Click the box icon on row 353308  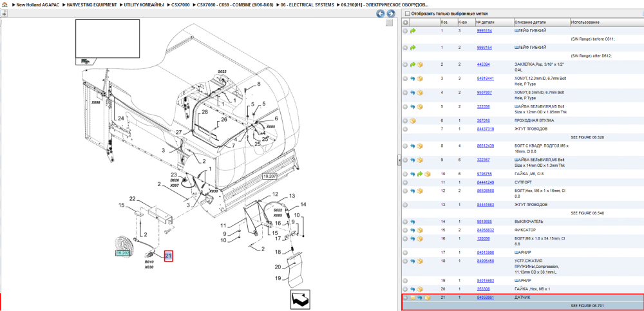pos(420,289)
